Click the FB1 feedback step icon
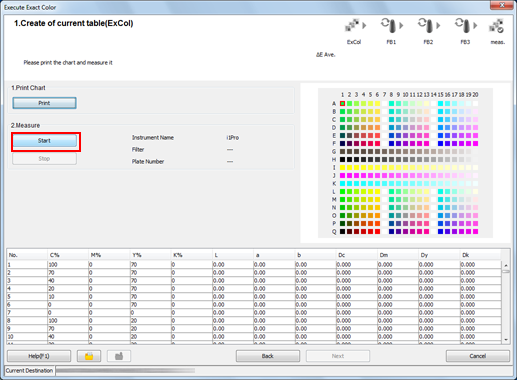This screenshot has width=517, height=380. [x=389, y=25]
